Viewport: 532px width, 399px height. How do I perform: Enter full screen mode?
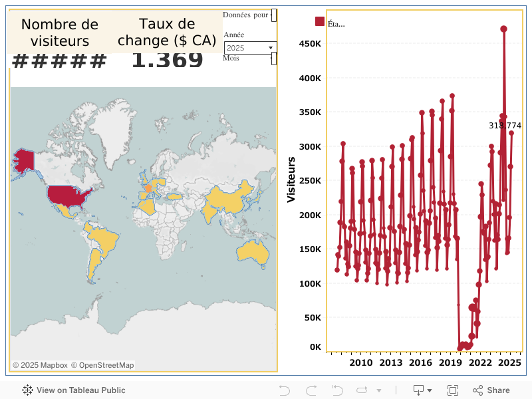453,390
